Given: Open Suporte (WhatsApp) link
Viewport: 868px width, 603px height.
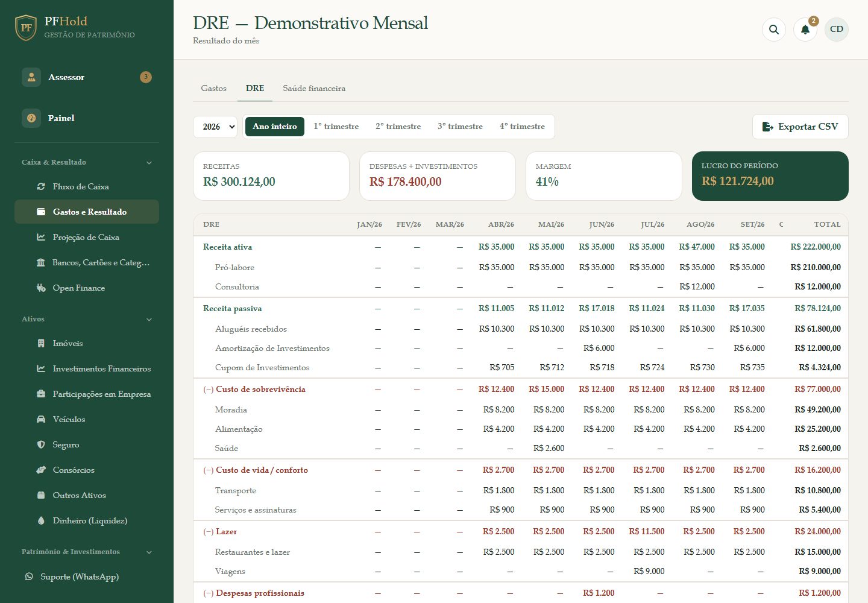Looking at the screenshot, I should (x=80, y=576).
